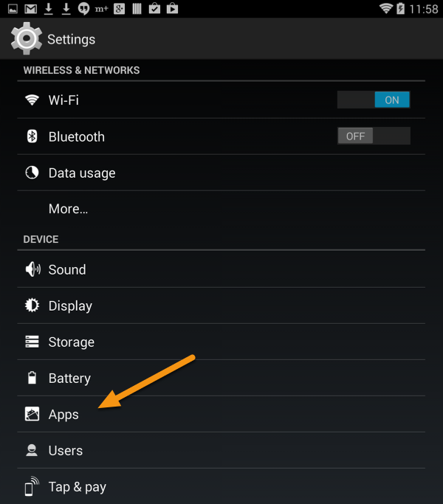Open Data usage settings

coord(221,173)
